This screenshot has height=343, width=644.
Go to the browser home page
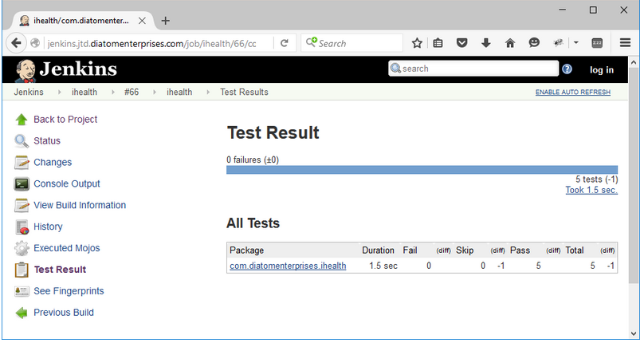click(x=510, y=43)
